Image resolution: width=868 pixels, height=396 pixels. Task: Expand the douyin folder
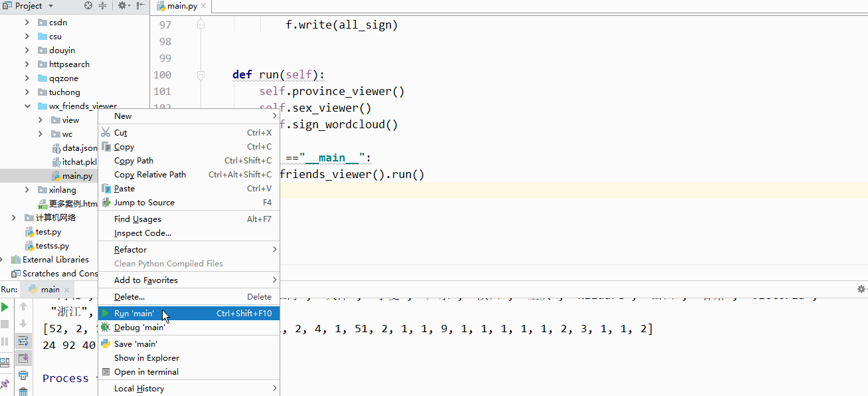coord(27,50)
